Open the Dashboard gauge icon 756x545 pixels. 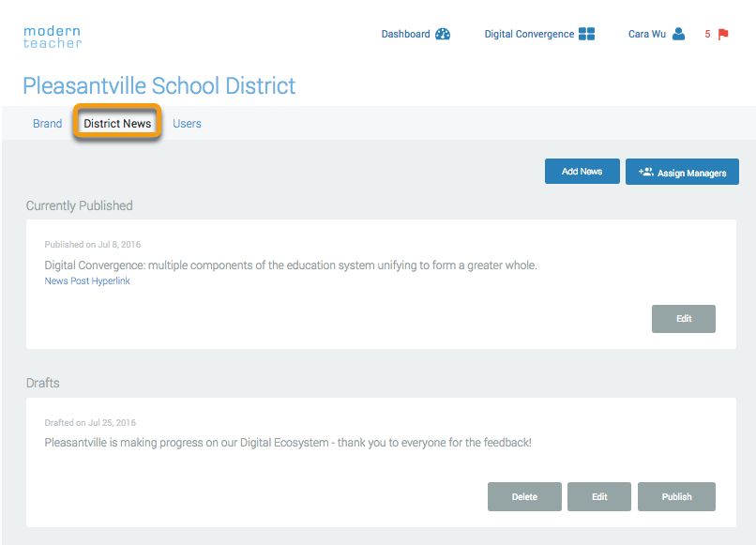tap(443, 34)
